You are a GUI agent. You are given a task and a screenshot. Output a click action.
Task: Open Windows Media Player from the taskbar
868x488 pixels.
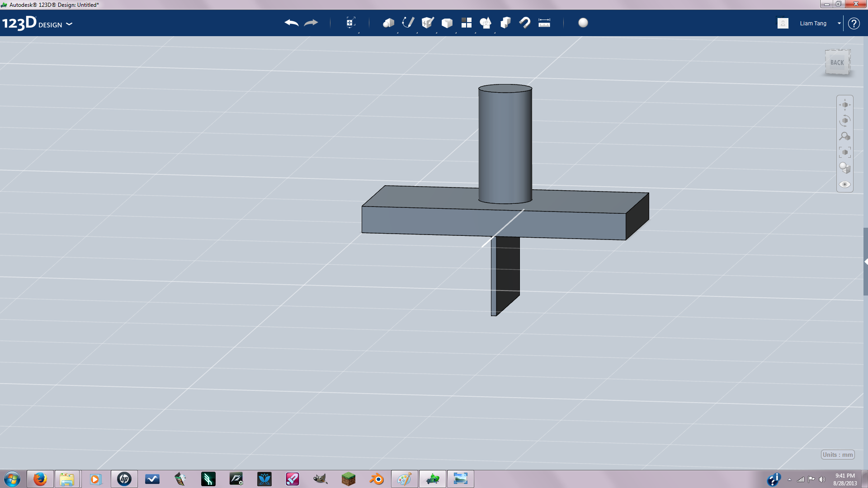coord(95,479)
